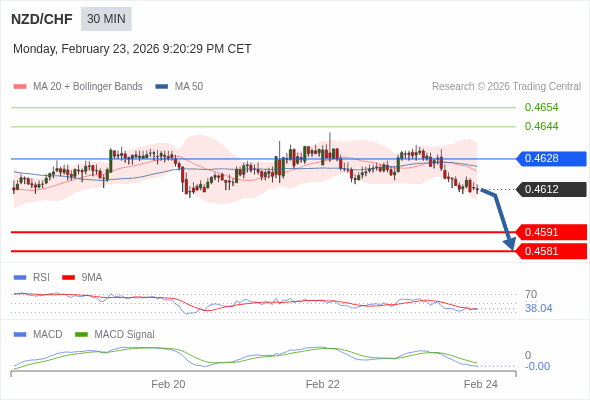Click the Feb 20 date axis label
Screen dimensions: 590x400
[x=168, y=384]
